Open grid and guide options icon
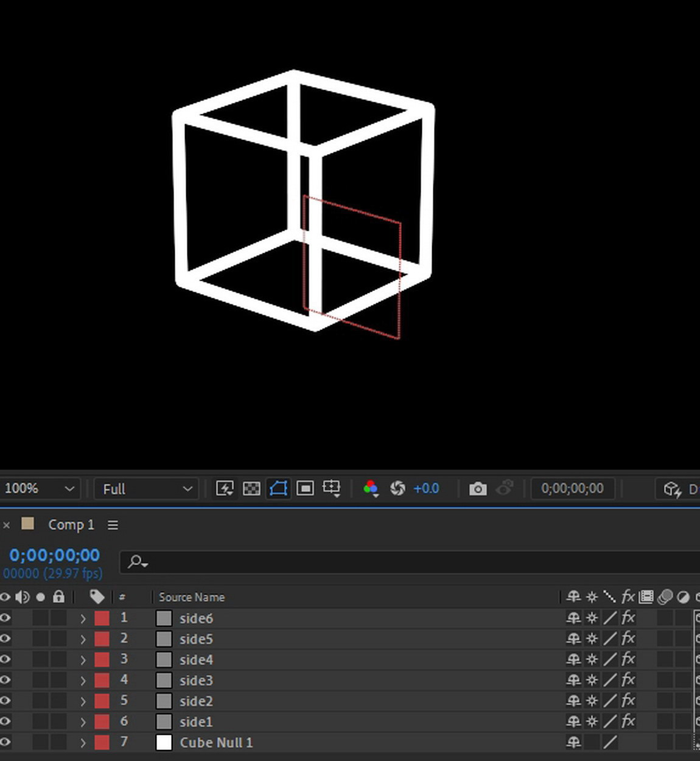Viewport: 700px width, 761px height. coord(332,488)
